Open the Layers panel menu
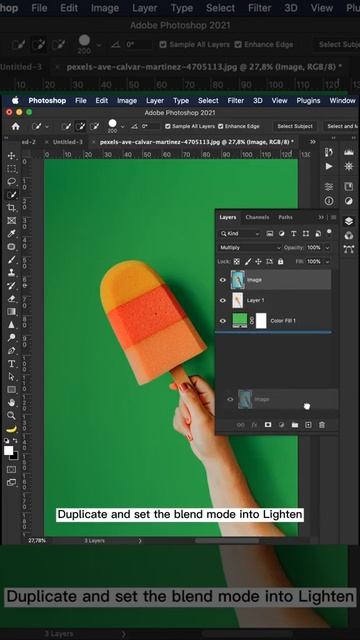Image resolution: width=360 pixels, height=640 pixels. (x=333, y=218)
